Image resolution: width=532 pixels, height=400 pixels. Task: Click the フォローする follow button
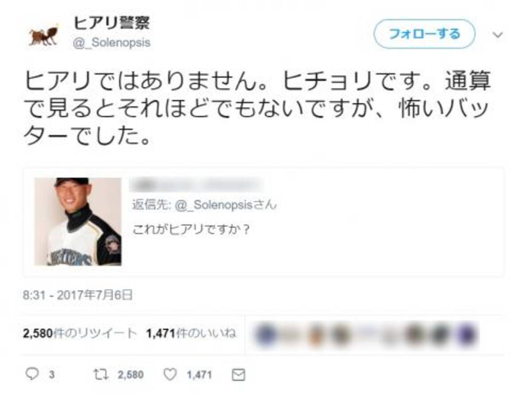pyautogui.click(x=424, y=34)
